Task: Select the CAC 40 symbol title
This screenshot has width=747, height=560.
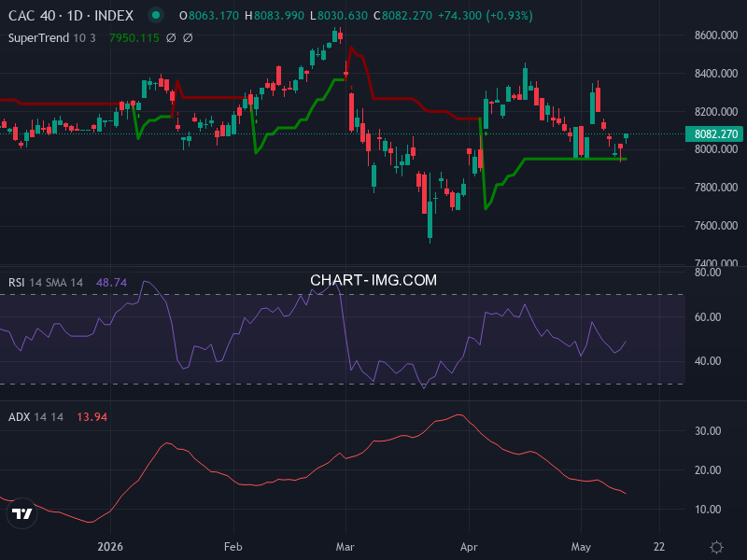Action: click(x=71, y=16)
